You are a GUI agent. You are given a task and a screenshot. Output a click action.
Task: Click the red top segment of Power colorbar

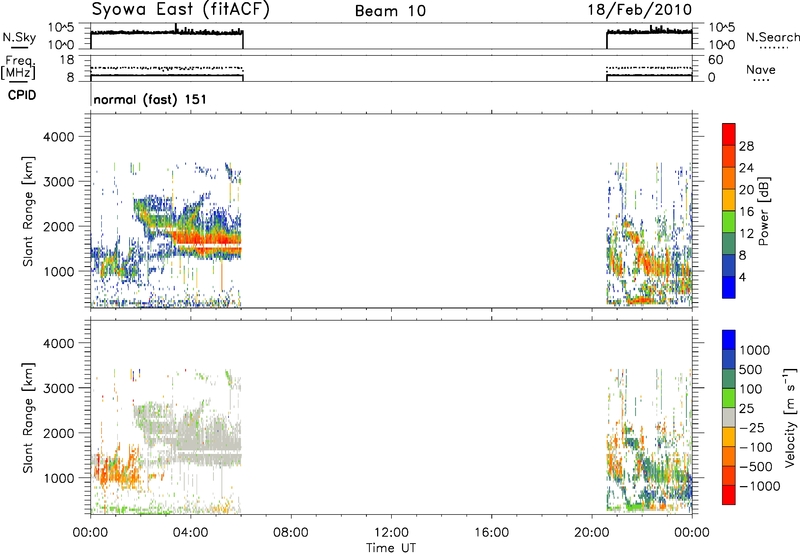(x=729, y=134)
